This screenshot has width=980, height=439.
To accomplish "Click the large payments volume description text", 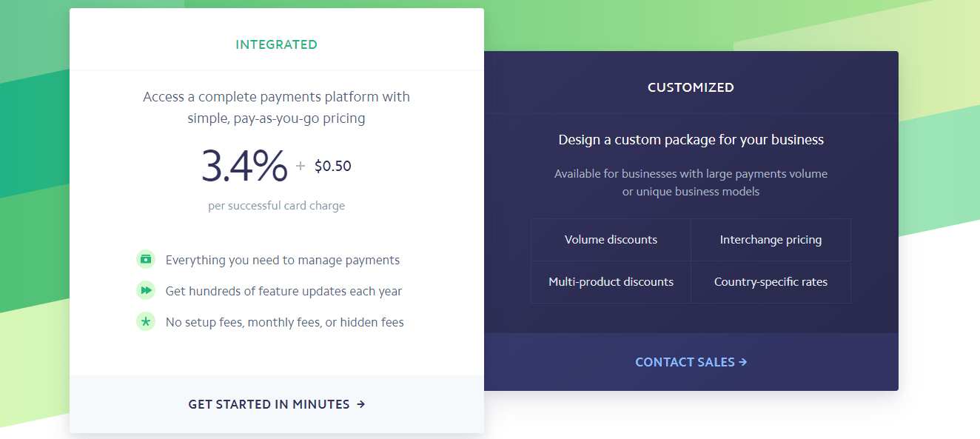I will (x=691, y=181).
